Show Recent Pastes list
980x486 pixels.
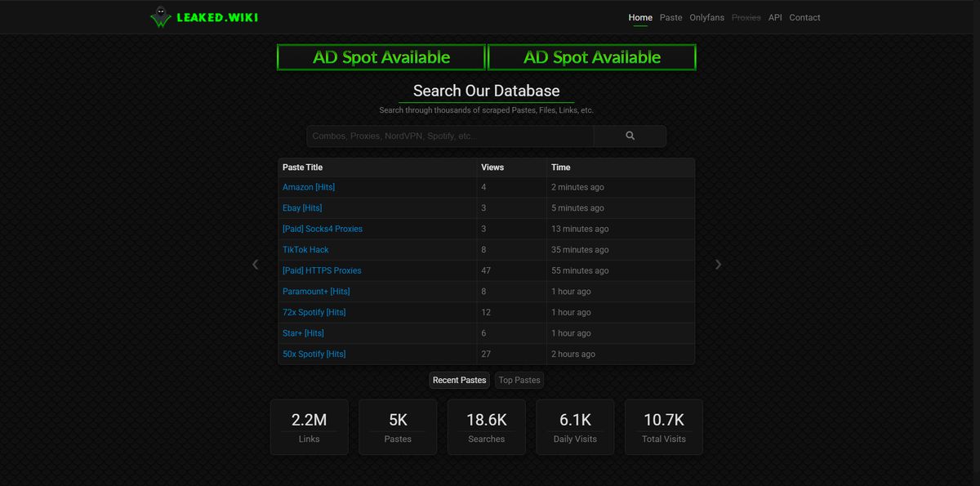pyautogui.click(x=459, y=380)
